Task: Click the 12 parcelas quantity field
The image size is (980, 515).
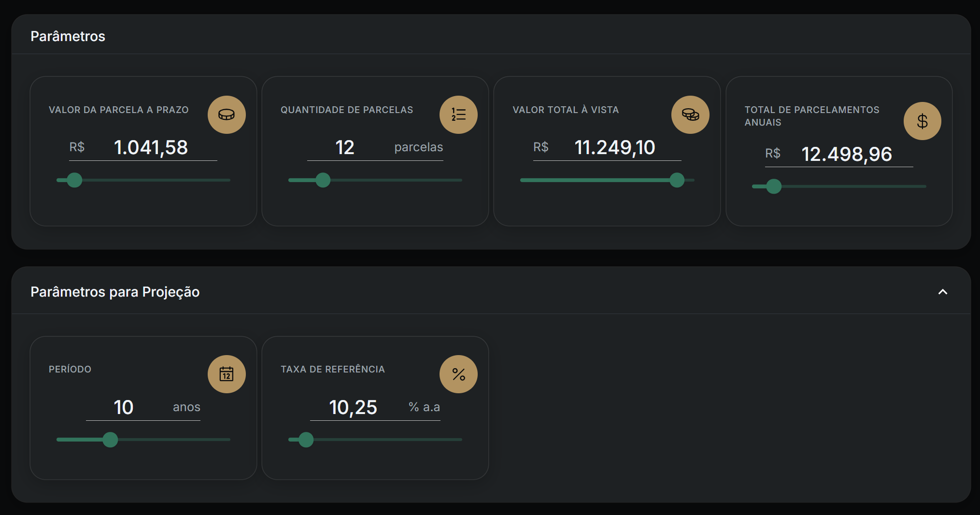Action: (345, 147)
